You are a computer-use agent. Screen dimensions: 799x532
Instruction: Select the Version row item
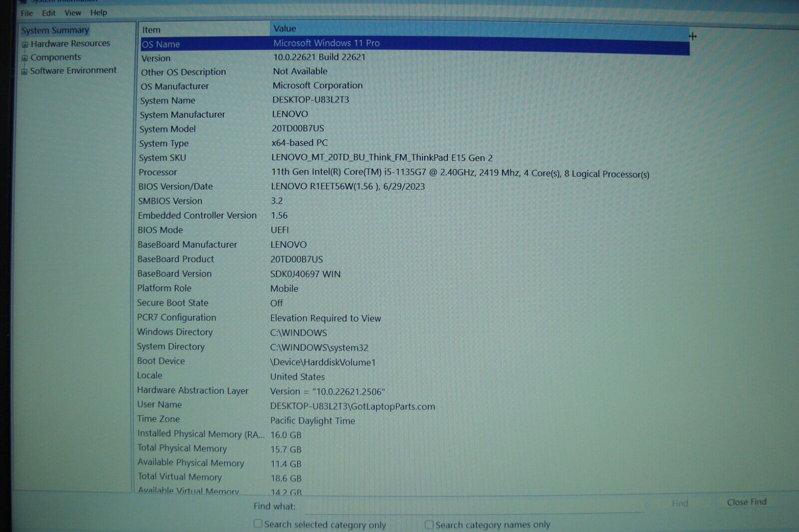414,57
